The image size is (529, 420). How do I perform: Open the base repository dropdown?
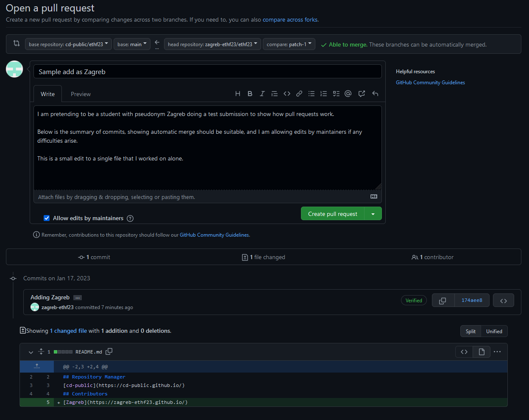tap(68, 44)
